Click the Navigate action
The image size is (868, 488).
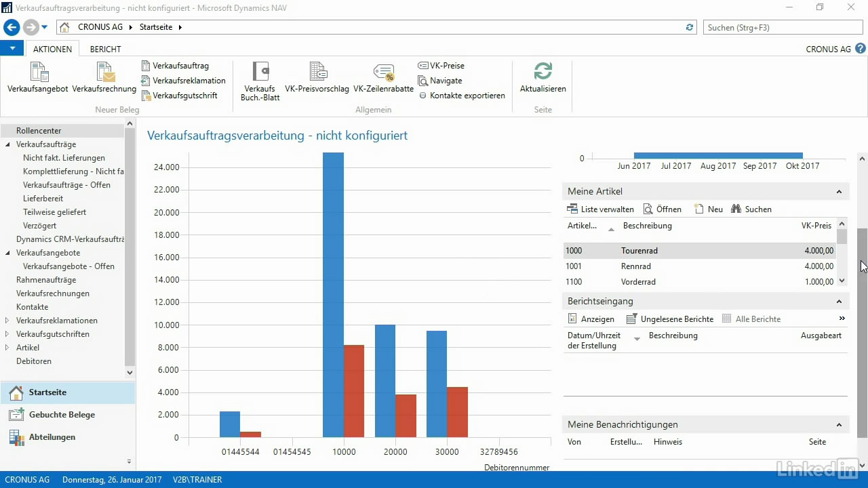coord(440,81)
